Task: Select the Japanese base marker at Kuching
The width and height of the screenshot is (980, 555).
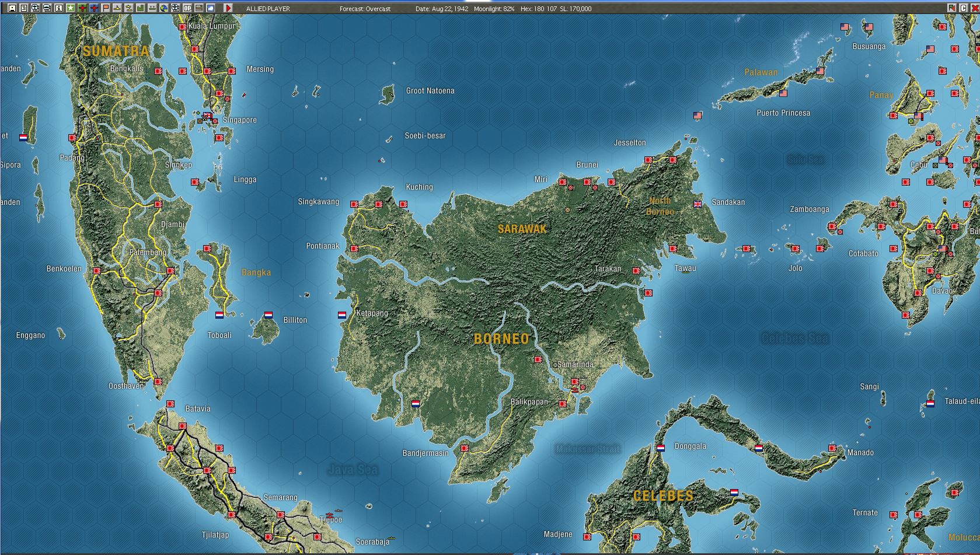Action: click(403, 204)
